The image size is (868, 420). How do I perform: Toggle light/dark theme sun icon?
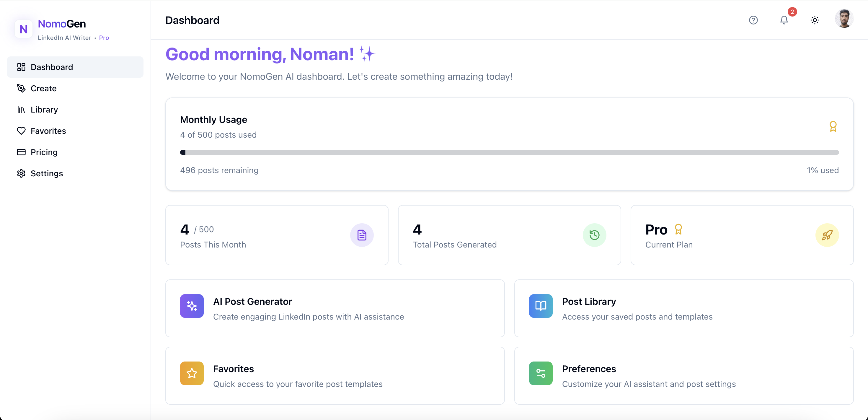815,20
